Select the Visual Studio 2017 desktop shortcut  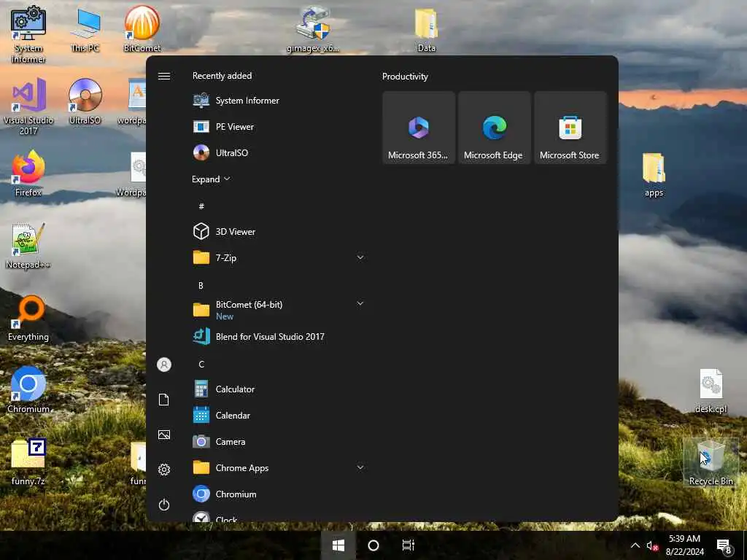[x=28, y=106]
